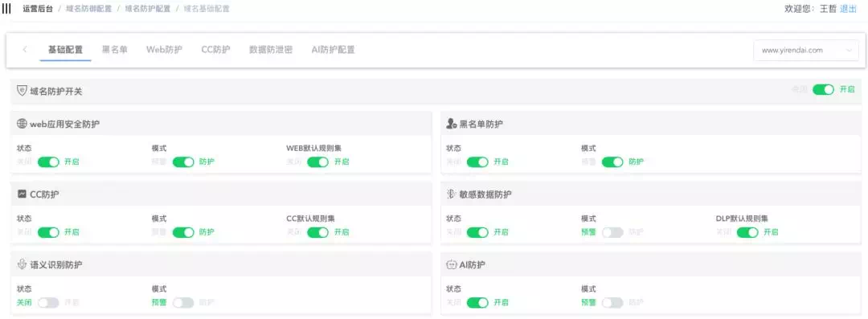Toggle DLP默认规则集 switch

(x=747, y=232)
